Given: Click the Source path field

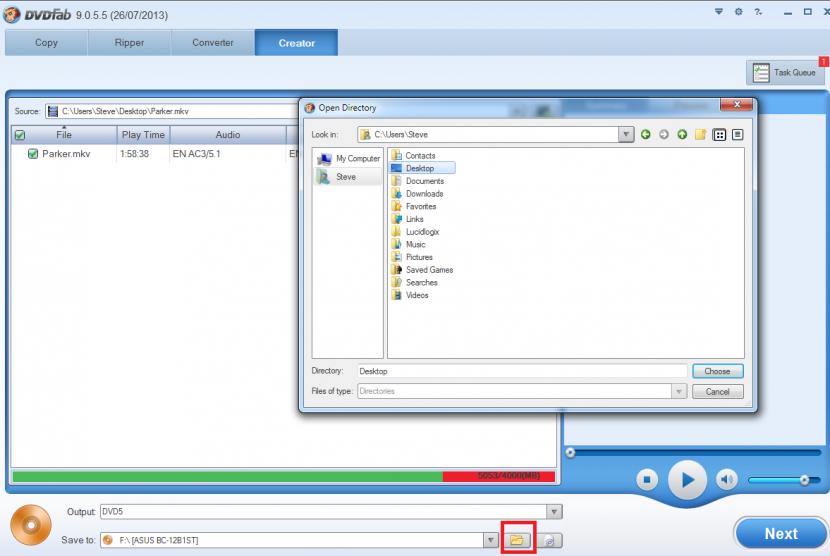Looking at the screenshot, I should pos(172,111).
